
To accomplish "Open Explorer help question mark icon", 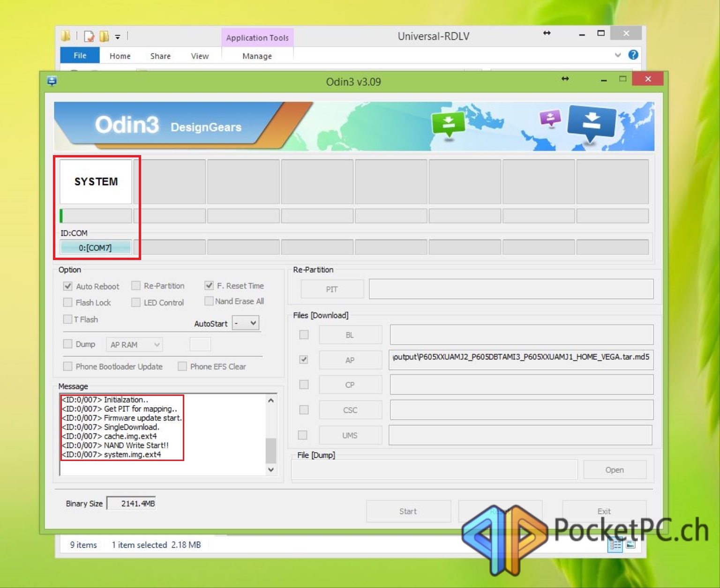I will (x=633, y=55).
